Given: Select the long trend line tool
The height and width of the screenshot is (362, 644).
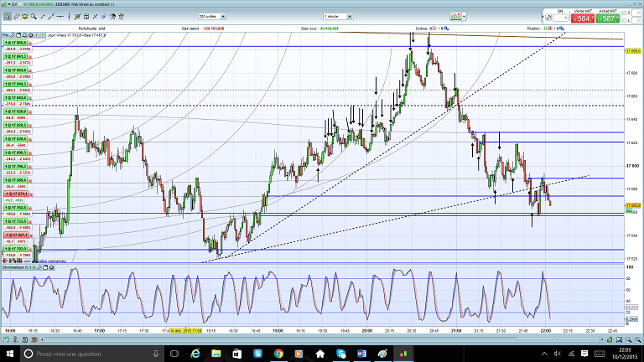Looking at the screenshot, I should (x=51, y=17).
